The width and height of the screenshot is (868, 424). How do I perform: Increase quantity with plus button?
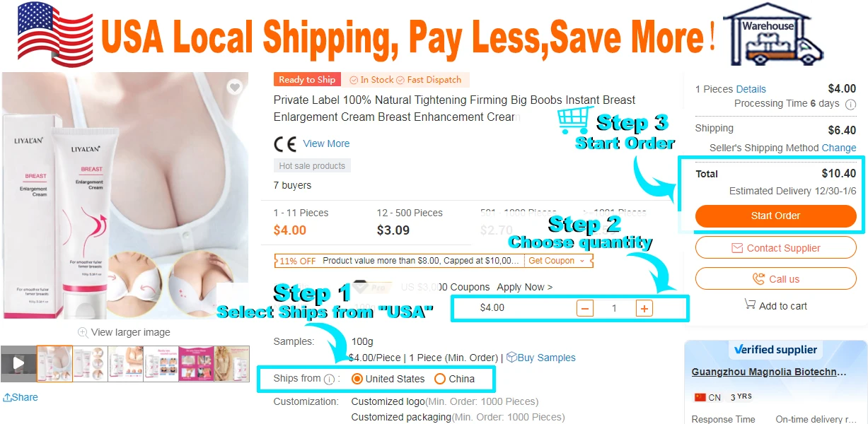tap(644, 308)
